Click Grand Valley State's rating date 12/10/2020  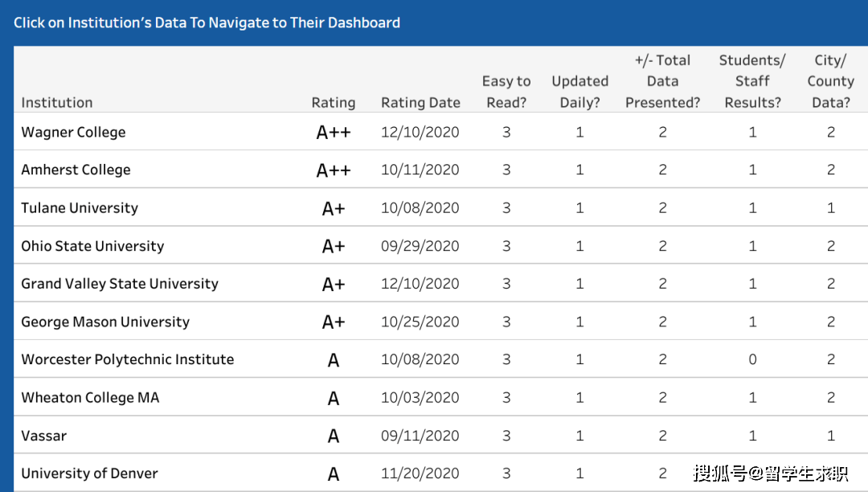(420, 284)
